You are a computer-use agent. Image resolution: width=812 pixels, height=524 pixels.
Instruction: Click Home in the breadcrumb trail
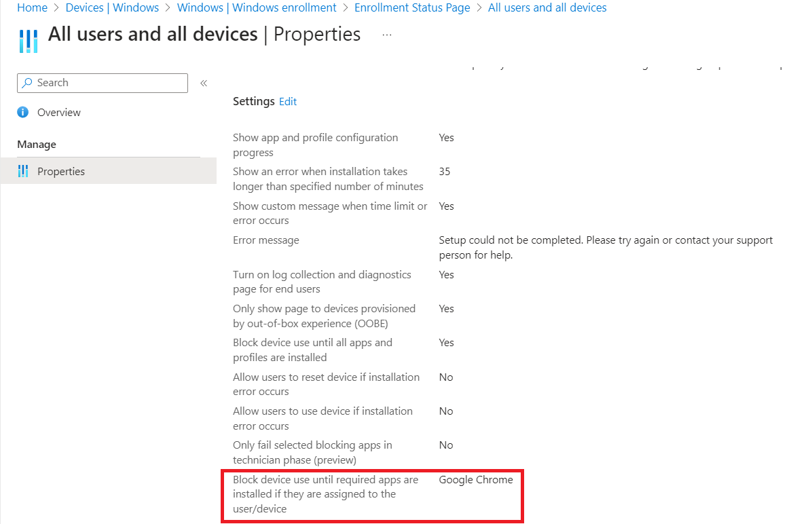click(x=32, y=7)
